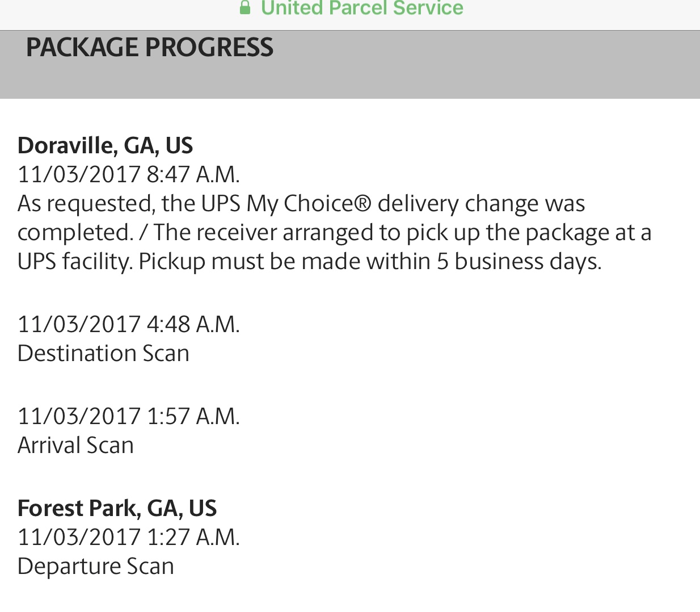The height and width of the screenshot is (612, 700).
Task: Tap the blank area beside Arrival Scan
Action: [x=397, y=445]
